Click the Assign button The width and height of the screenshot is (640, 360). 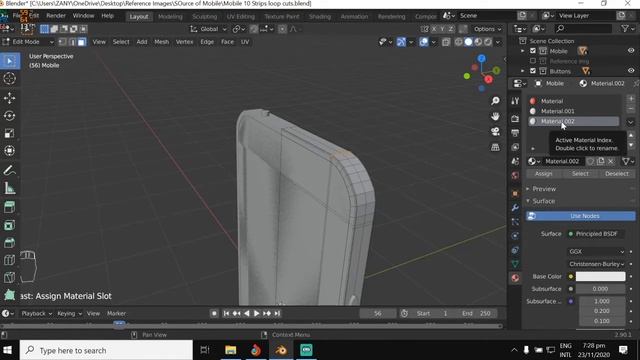coord(544,174)
